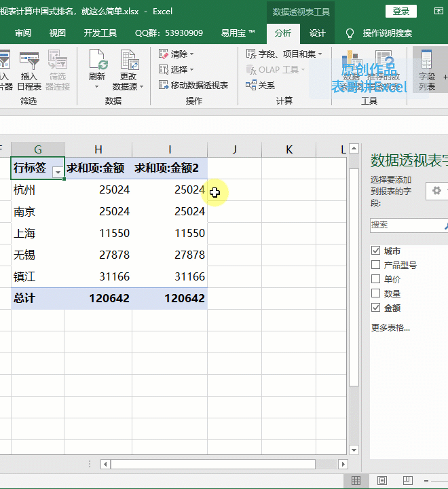Select column J header
The image size is (448, 489).
[x=234, y=149]
